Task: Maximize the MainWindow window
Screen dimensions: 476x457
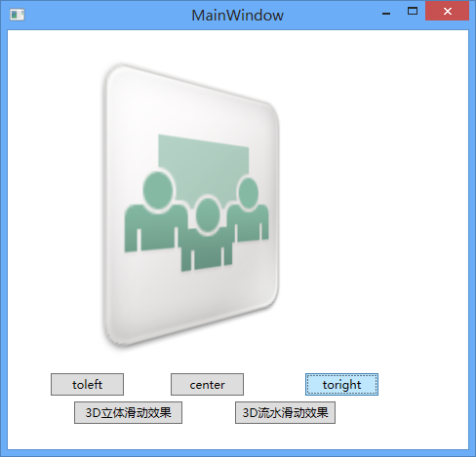Action: [413, 12]
